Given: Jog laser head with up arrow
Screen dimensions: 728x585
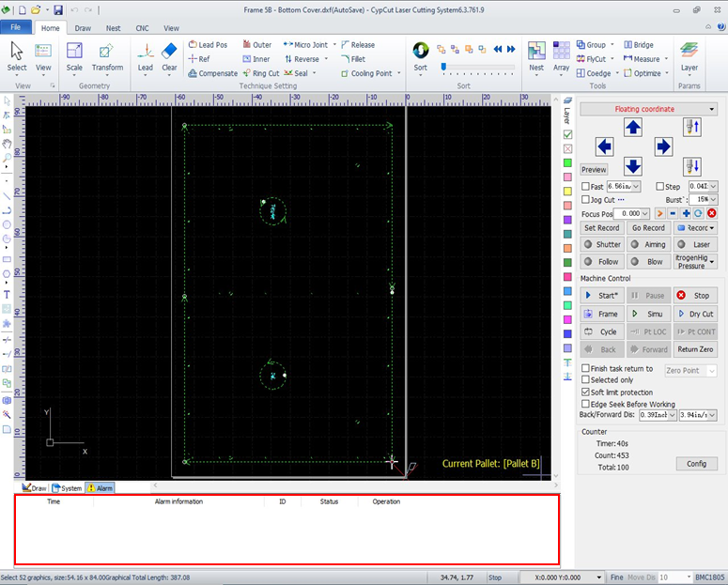Looking at the screenshot, I should pos(633,127).
